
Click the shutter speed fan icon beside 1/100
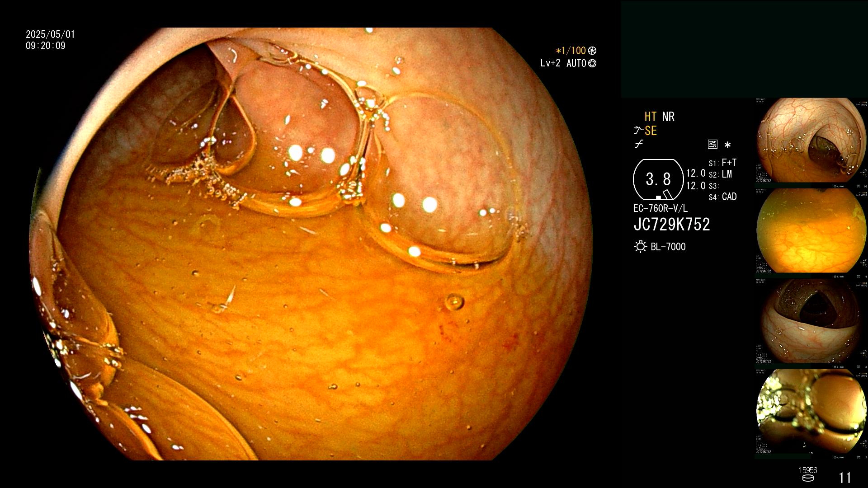coord(592,51)
